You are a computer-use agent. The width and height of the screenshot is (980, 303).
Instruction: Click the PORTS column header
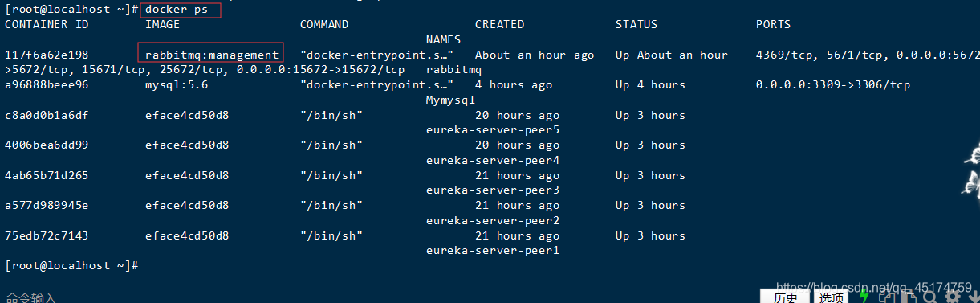pos(773,24)
